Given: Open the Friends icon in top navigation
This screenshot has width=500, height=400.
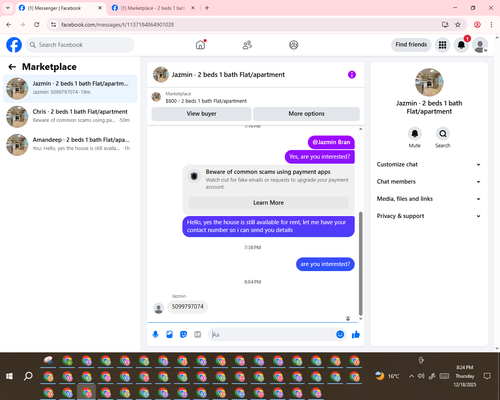Looking at the screenshot, I should [247, 45].
